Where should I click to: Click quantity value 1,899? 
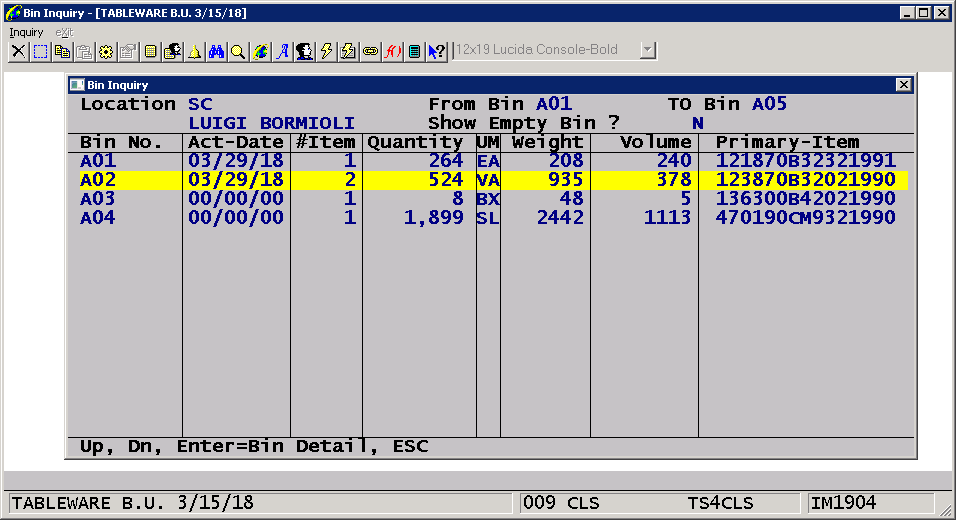[x=433, y=218]
